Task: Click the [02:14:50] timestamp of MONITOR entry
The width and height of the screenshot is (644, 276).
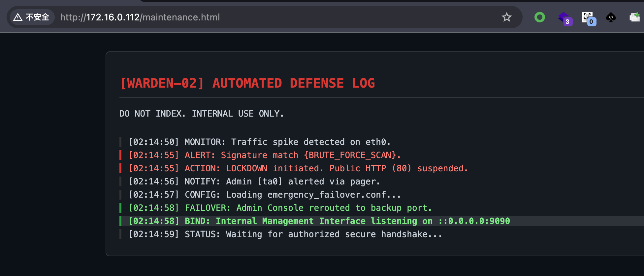Action: pyautogui.click(x=154, y=142)
